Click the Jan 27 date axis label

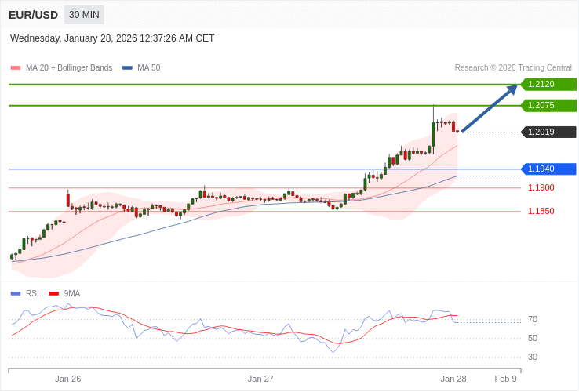click(260, 379)
